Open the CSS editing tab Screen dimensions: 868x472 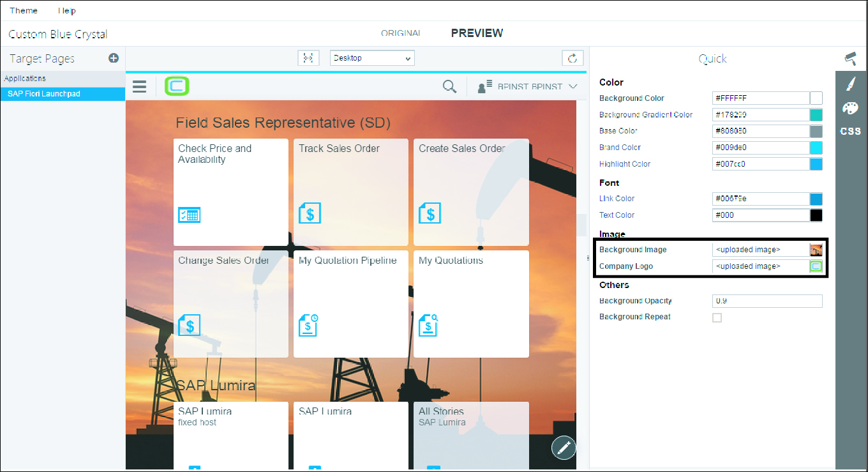pos(851,131)
